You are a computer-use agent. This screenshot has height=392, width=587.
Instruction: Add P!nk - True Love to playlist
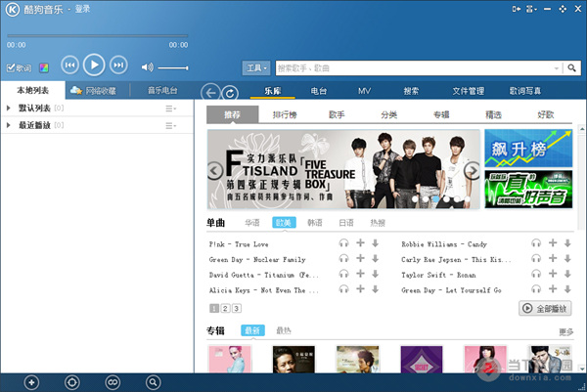[360, 243]
